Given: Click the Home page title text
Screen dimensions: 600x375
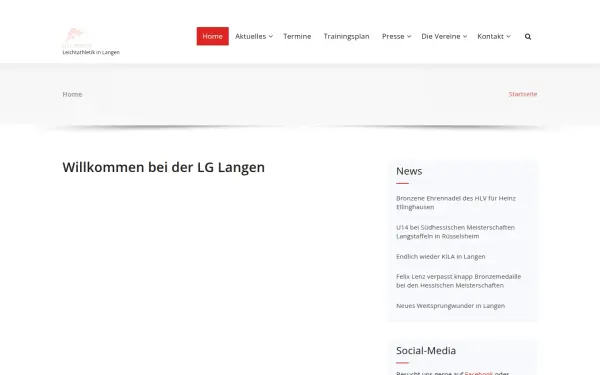Looking at the screenshot, I should 72,94.
